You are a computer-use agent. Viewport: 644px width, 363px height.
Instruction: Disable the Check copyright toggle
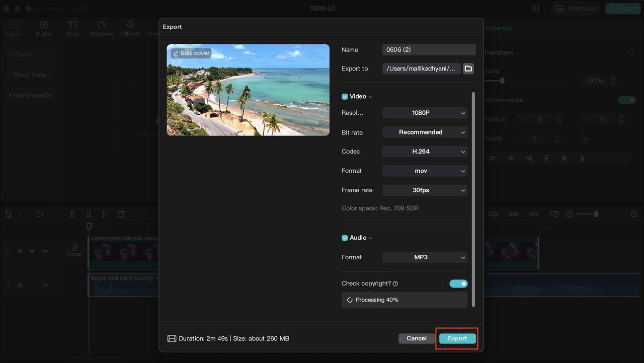coord(458,283)
